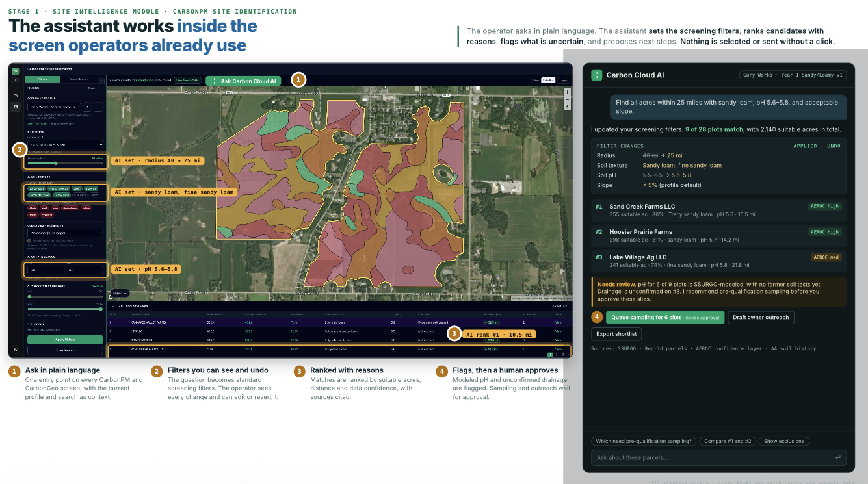
Task: Collapse the left rail with the arrow under the logo
Action: tap(15, 79)
